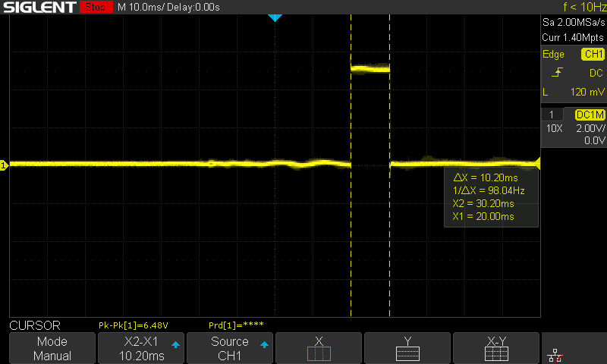The width and height of the screenshot is (607, 364).
Task: Click the Edge trigger type label
Action: click(553, 55)
